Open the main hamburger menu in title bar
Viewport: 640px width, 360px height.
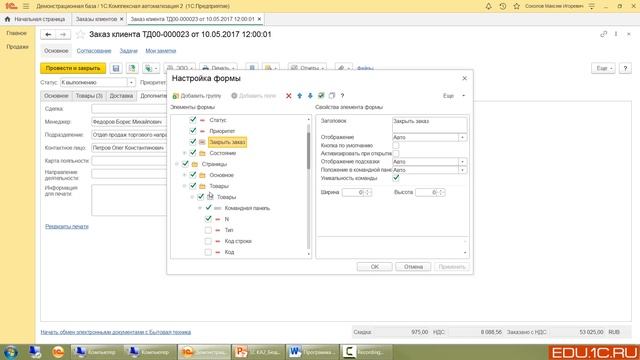click(26, 6)
